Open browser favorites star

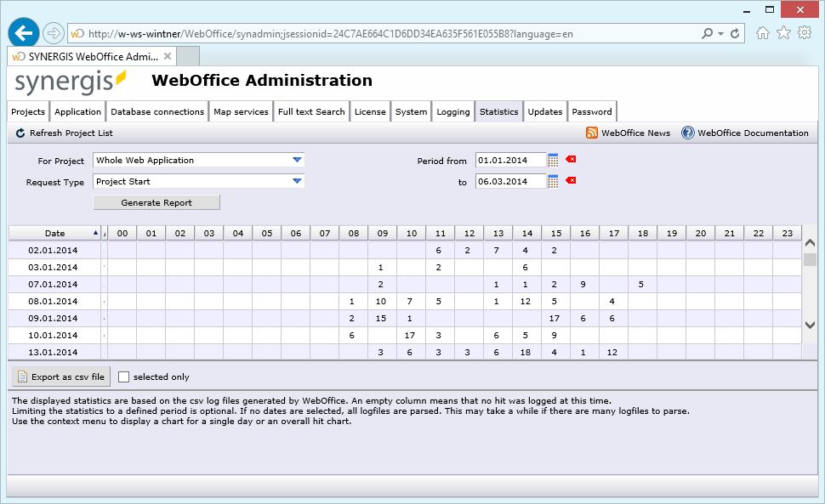coord(784,32)
